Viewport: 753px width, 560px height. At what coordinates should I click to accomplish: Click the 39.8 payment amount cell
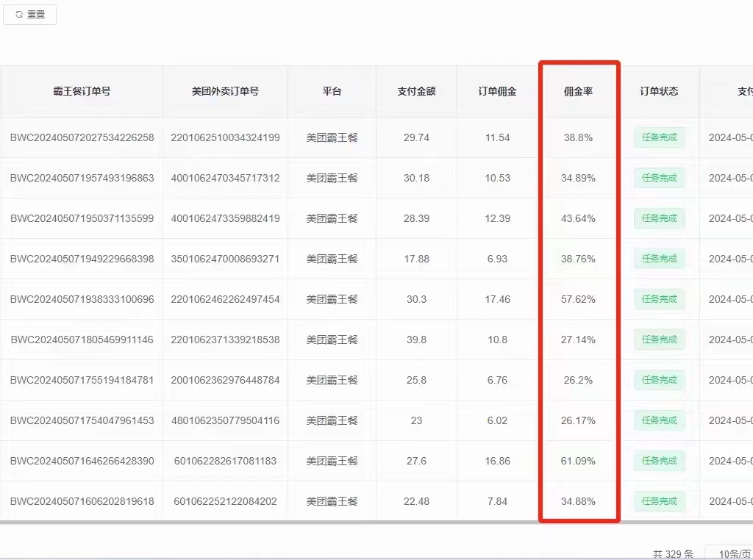coord(416,340)
